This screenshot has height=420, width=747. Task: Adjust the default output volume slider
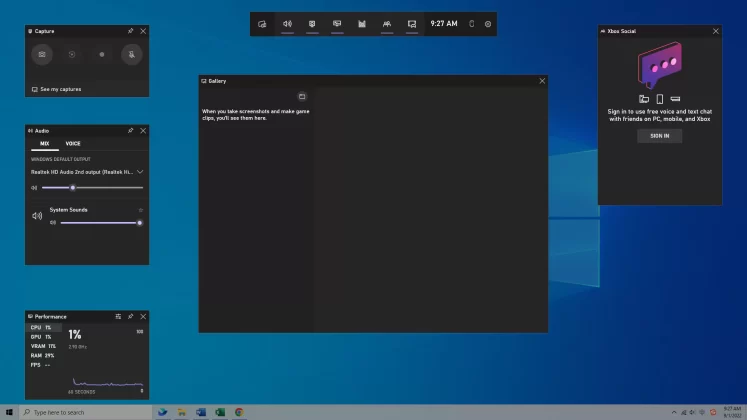tap(92, 188)
